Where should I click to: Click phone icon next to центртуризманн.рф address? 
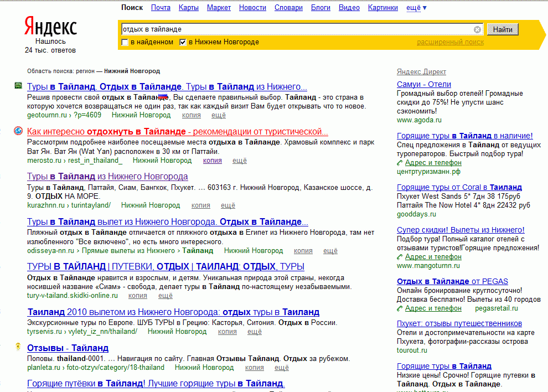coord(400,163)
